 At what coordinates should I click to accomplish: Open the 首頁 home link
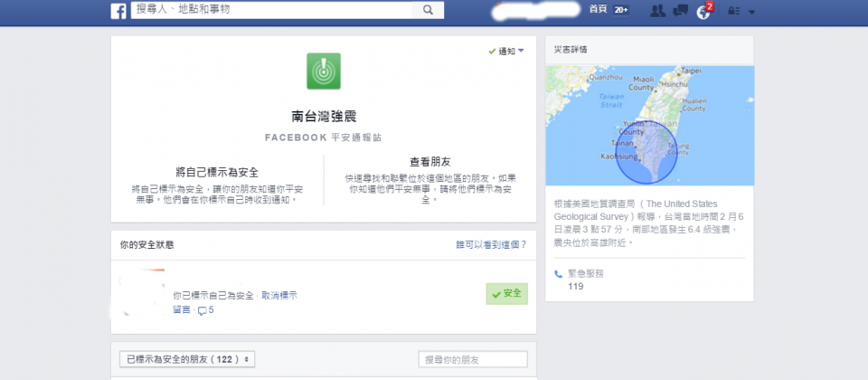click(598, 10)
